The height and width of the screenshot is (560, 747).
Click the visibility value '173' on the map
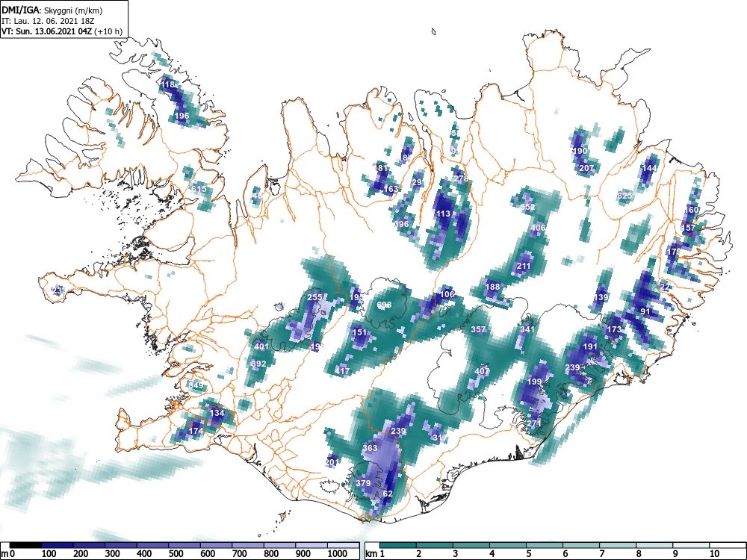click(x=615, y=329)
